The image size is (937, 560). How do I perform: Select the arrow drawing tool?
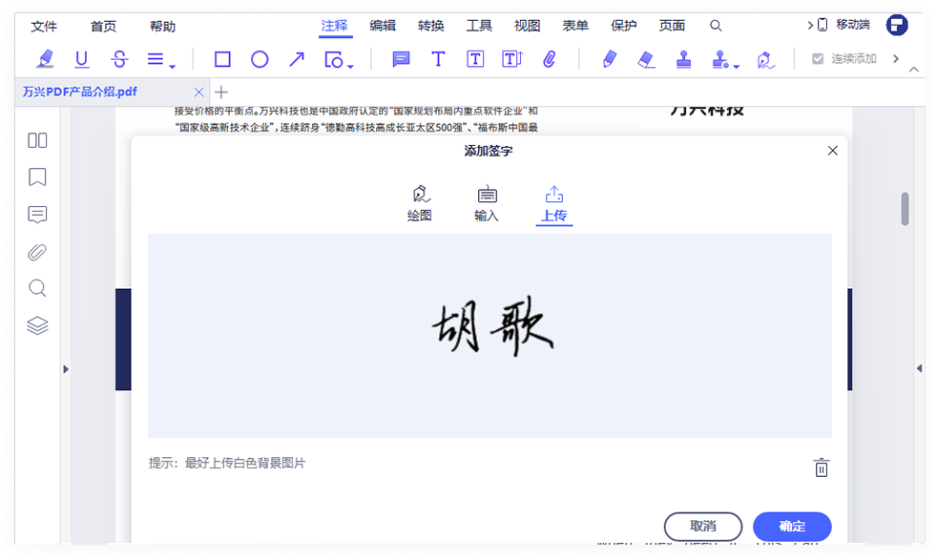pos(296,59)
